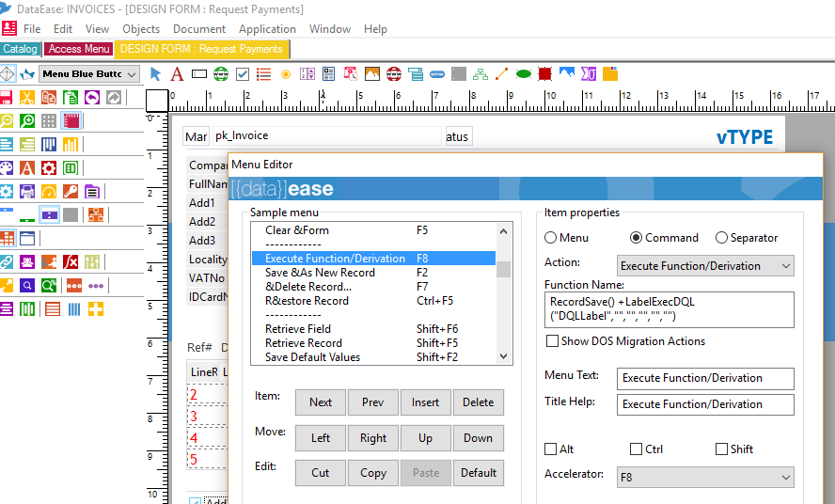
Task: Select the red list box tool
Action: [x=263, y=74]
